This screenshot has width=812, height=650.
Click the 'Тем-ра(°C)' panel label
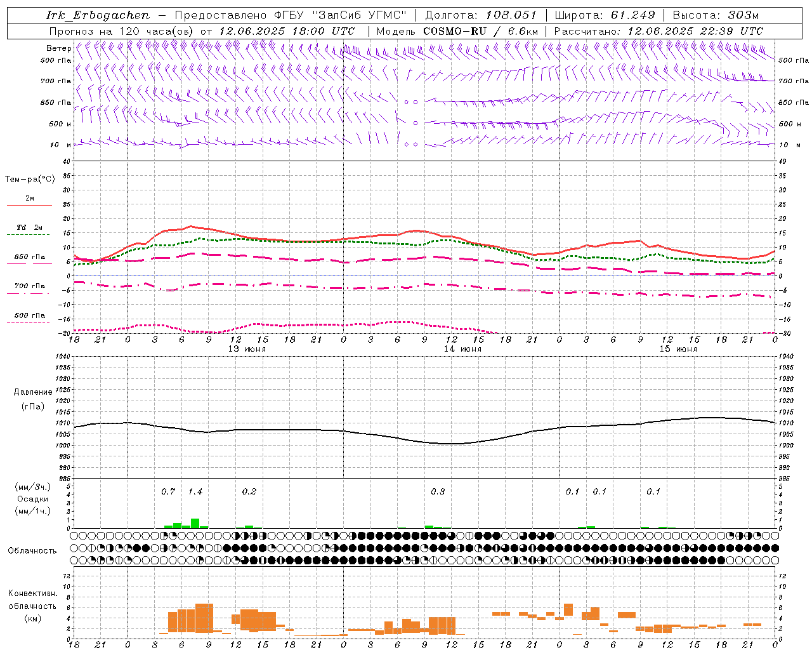point(30,180)
